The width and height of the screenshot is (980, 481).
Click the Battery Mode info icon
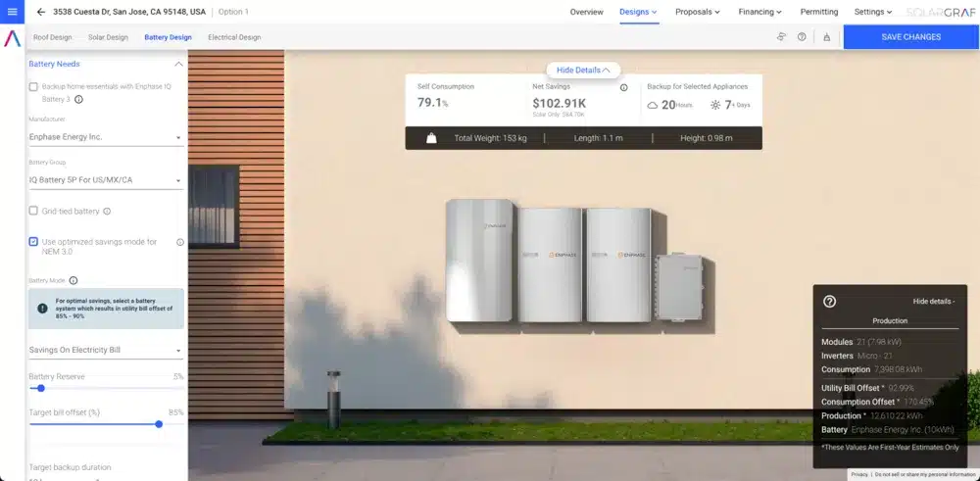73,280
